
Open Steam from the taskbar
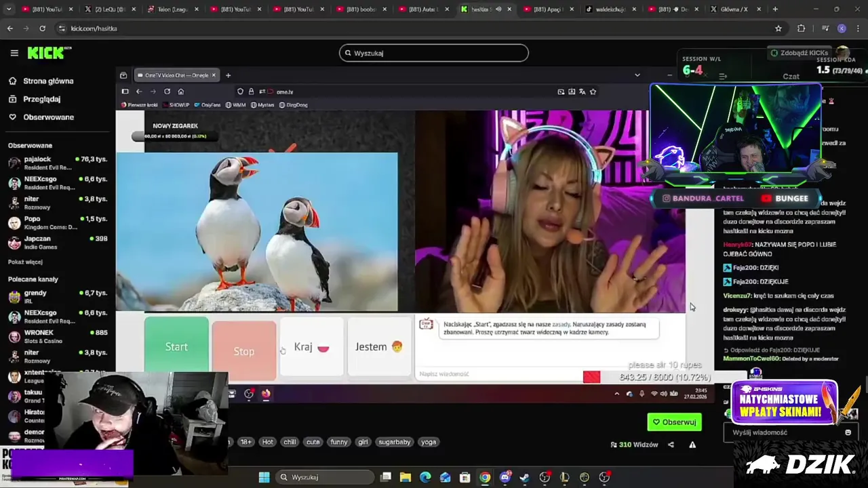coord(524,477)
